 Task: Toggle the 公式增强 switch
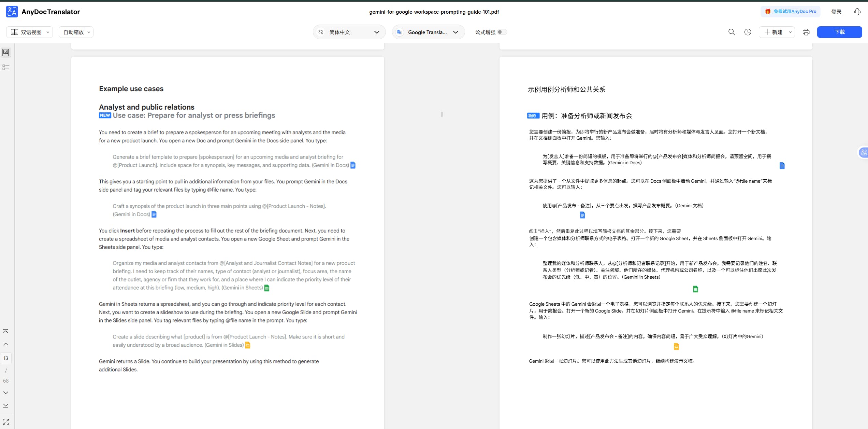[x=502, y=32]
